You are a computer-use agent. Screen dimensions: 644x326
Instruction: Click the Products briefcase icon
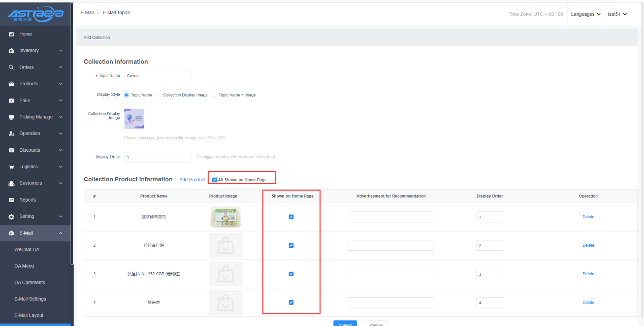coord(11,84)
